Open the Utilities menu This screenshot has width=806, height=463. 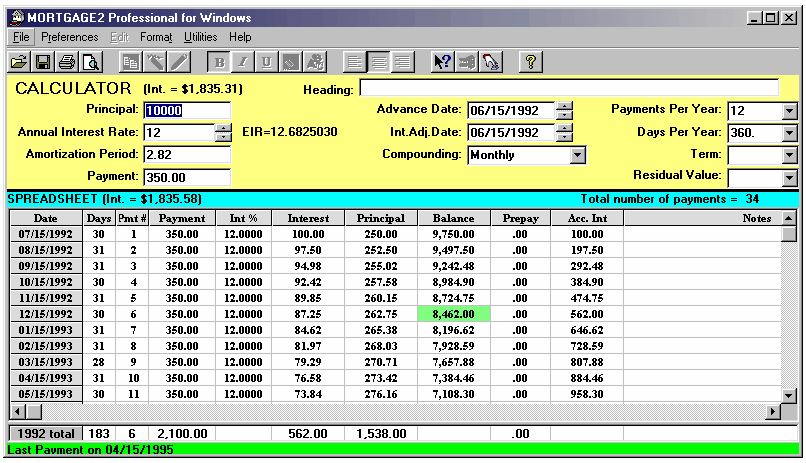(200, 37)
